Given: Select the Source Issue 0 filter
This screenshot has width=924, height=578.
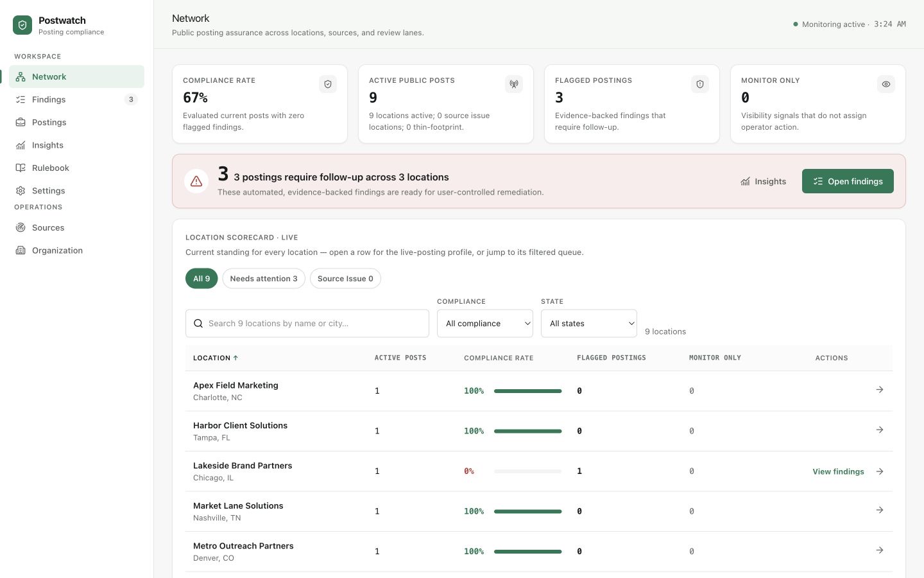Looking at the screenshot, I should [345, 279].
